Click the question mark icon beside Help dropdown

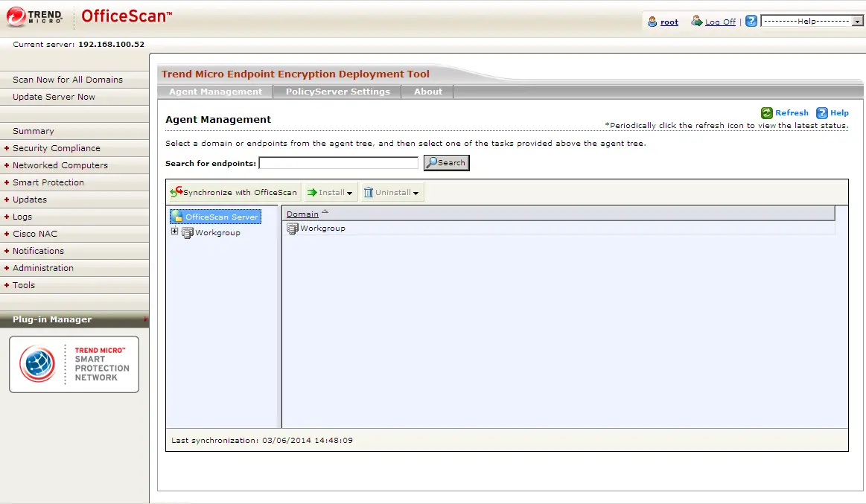751,22
